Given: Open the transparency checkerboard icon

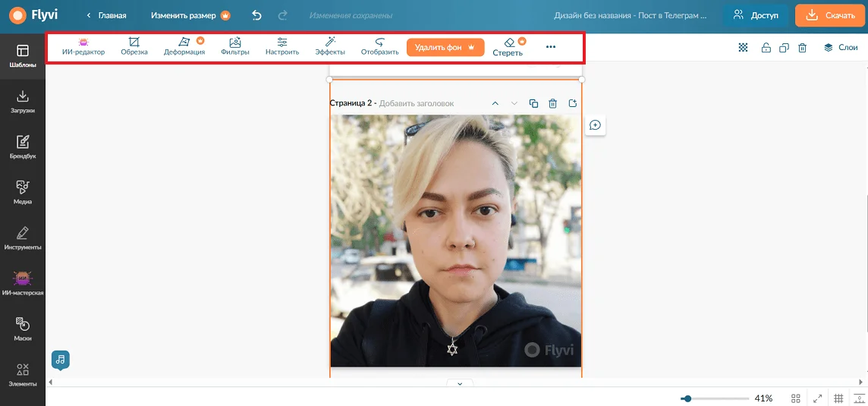Looking at the screenshot, I should pos(744,48).
